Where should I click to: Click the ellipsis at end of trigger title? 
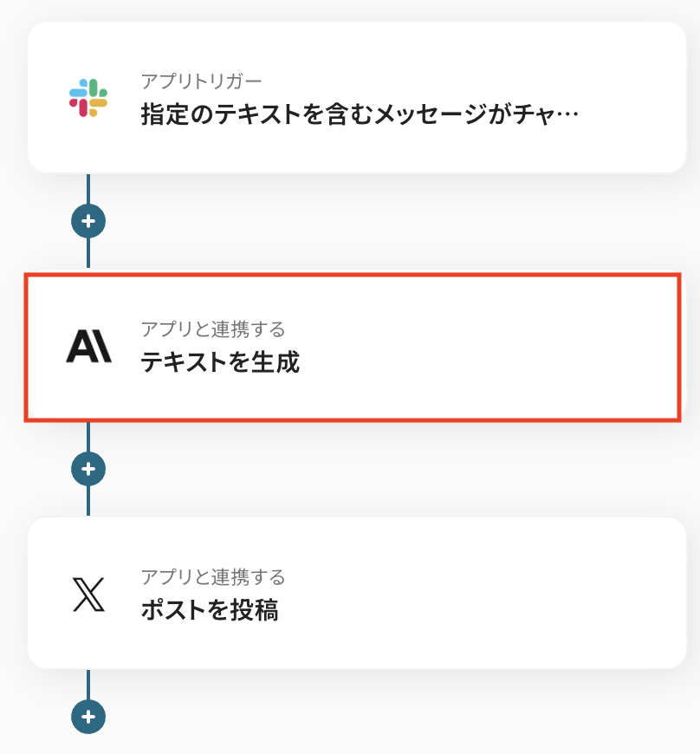click(568, 115)
